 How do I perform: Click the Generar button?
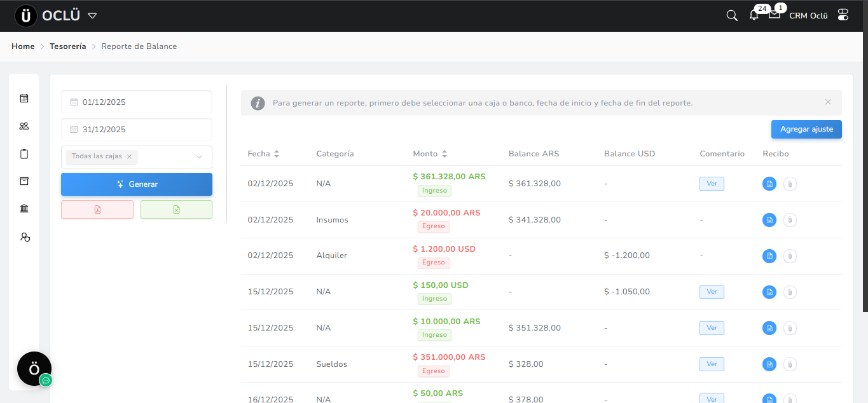tap(137, 184)
